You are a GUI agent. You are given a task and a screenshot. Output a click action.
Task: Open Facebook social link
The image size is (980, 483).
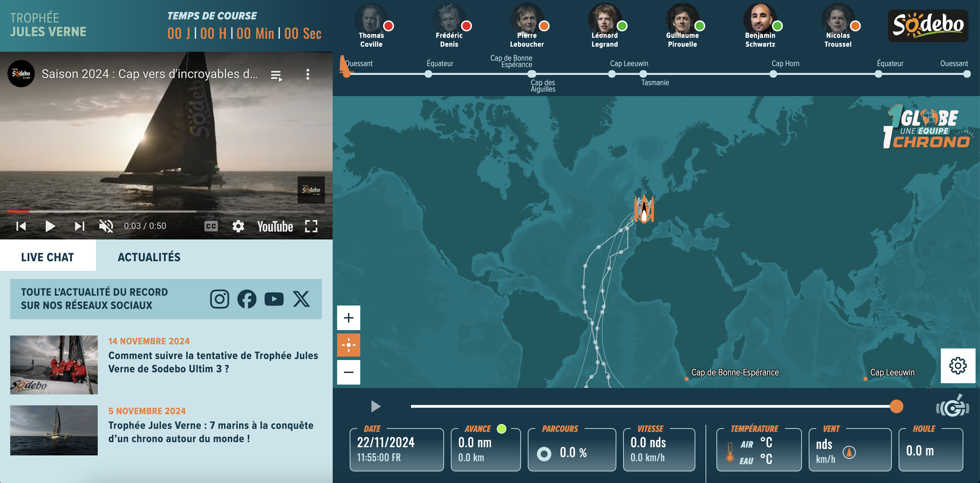click(247, 299)
